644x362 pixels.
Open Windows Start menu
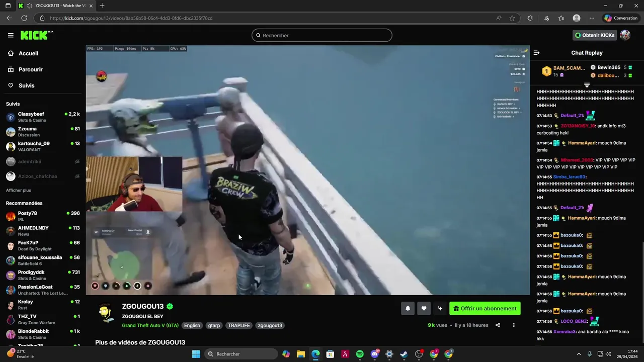point(196,354)
